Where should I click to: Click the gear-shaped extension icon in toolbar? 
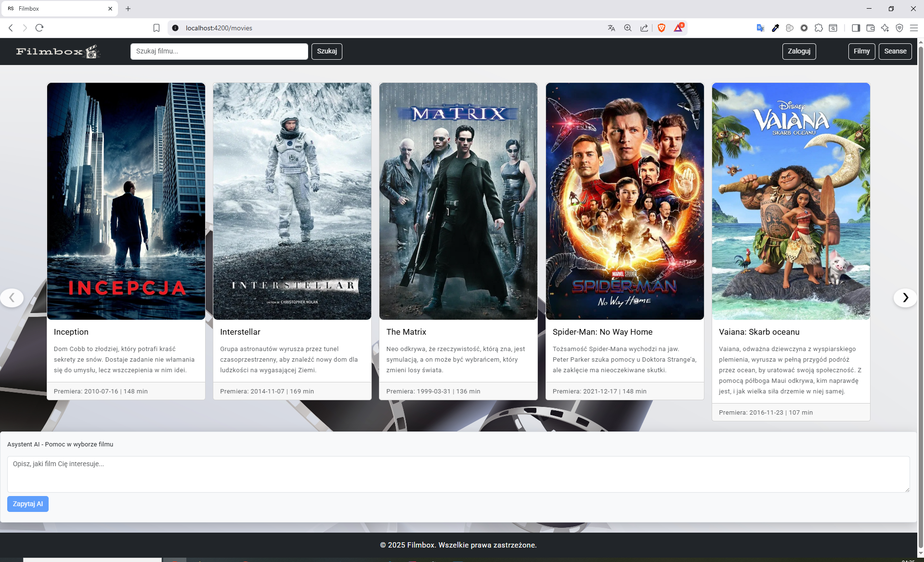(804, 28)
